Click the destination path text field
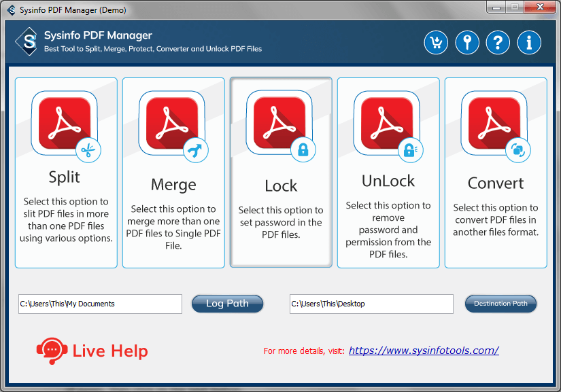Image resolution: width=561 pixels, height=392 pixels. 371,304
